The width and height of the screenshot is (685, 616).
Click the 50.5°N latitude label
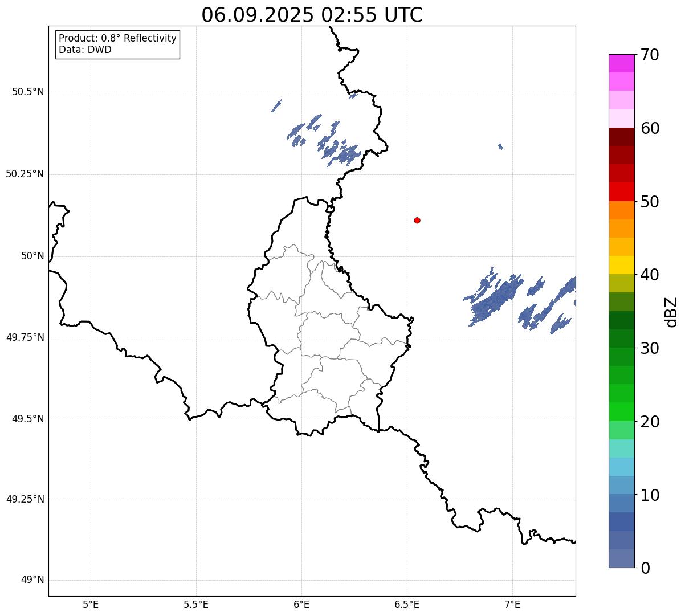point(28,92)
